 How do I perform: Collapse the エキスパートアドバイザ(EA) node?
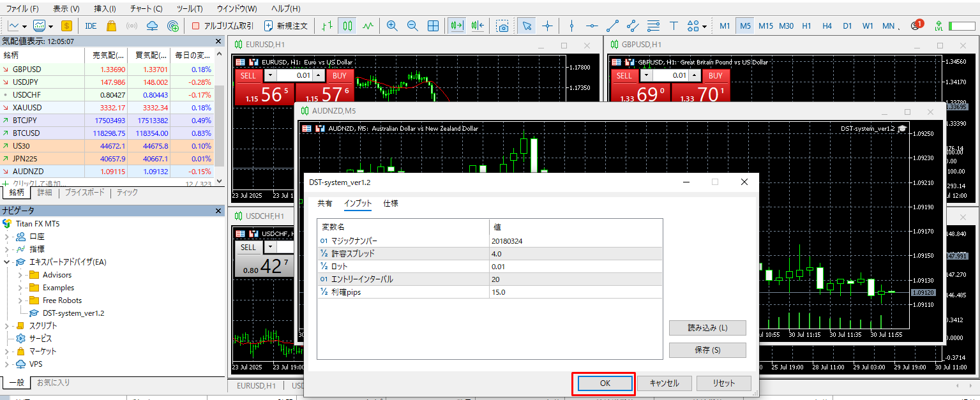[x=7, y=262]
